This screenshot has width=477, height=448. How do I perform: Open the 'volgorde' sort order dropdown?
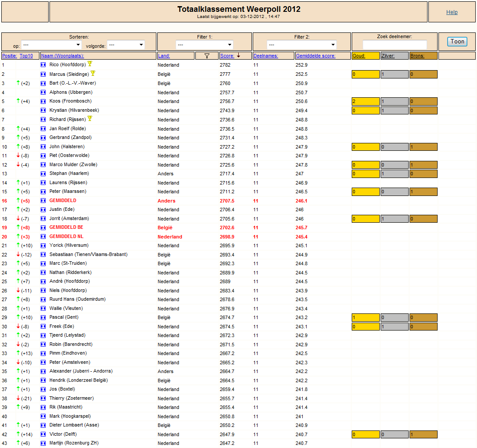[126, 45]
